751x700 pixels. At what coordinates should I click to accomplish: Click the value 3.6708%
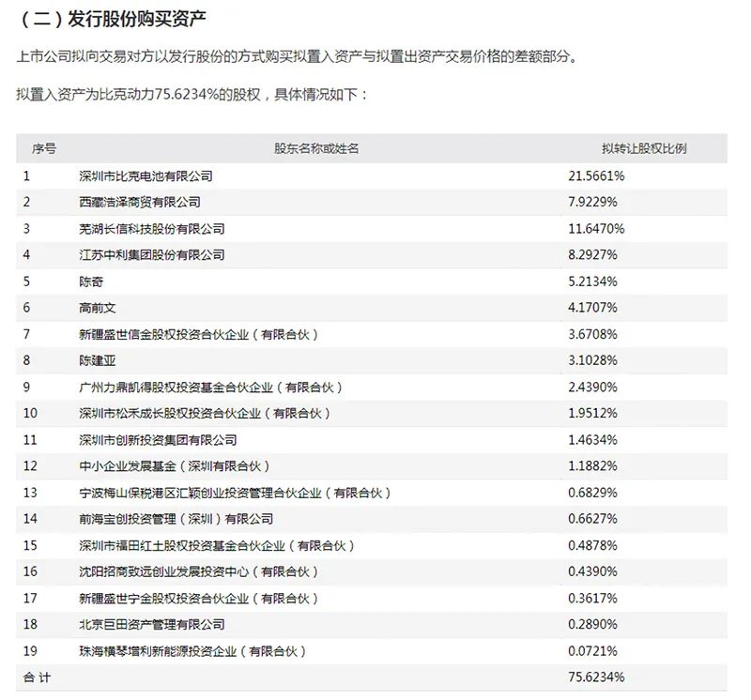[x=592, y=334]
